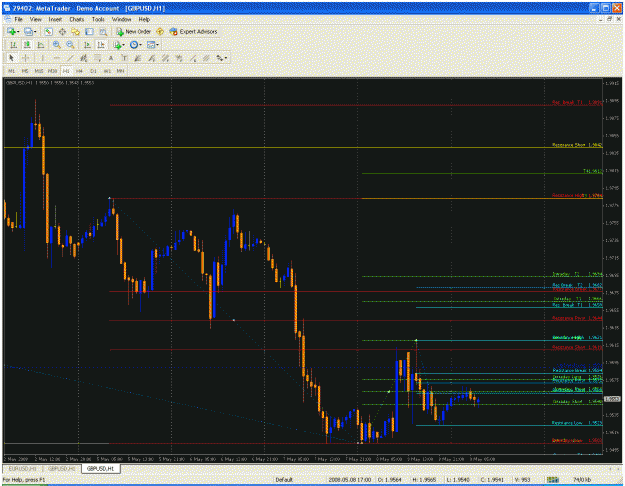Select the horizontal line tool

[56, 58]
